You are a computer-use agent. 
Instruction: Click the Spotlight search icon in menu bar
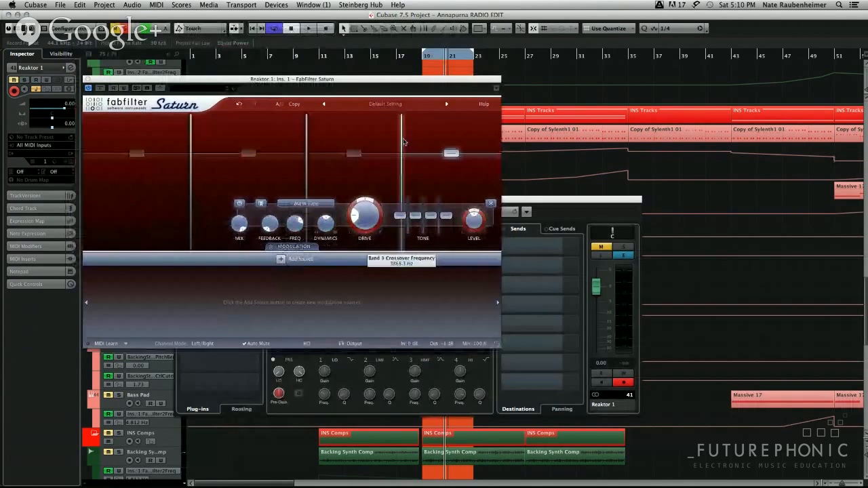click(839, 5)
